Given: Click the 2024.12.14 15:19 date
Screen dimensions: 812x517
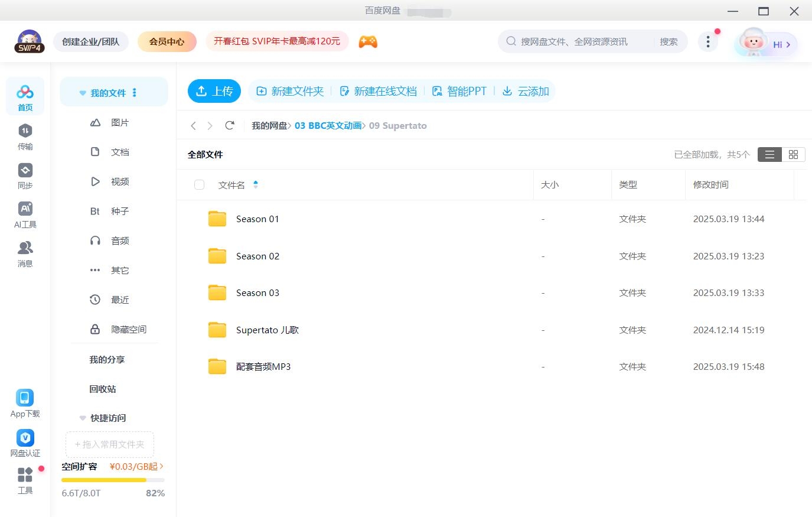Looking at the screenshot, I should coord(729,330).
